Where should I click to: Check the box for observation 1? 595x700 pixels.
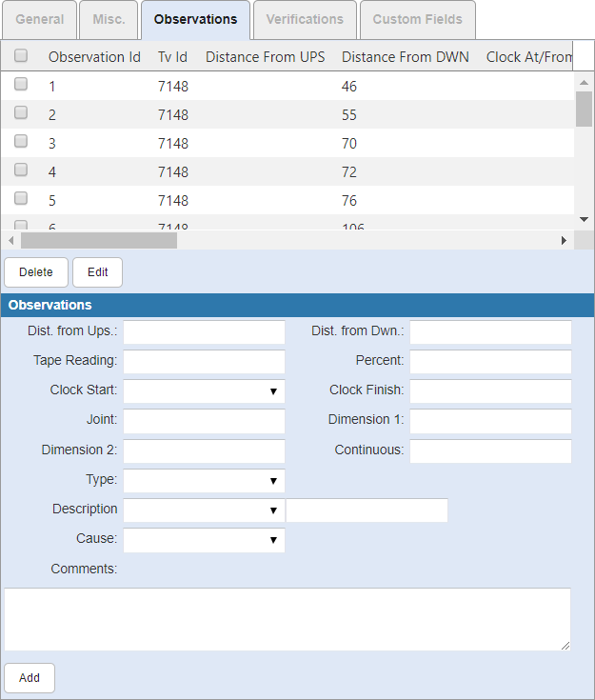point(21,85)
